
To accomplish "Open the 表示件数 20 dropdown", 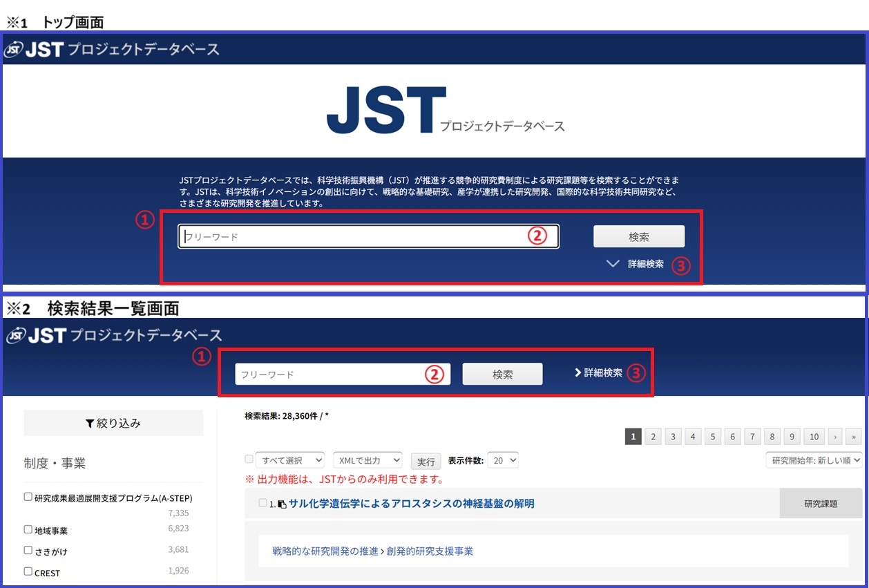I will 503,460.
